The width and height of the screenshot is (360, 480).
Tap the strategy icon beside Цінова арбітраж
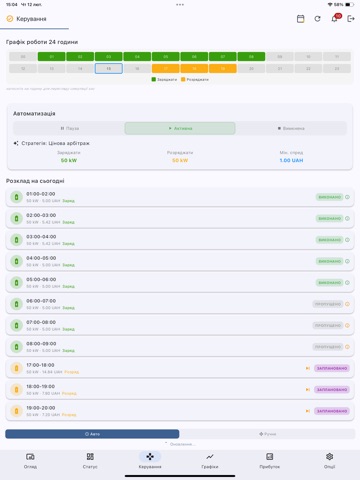[x=16, y=143]
